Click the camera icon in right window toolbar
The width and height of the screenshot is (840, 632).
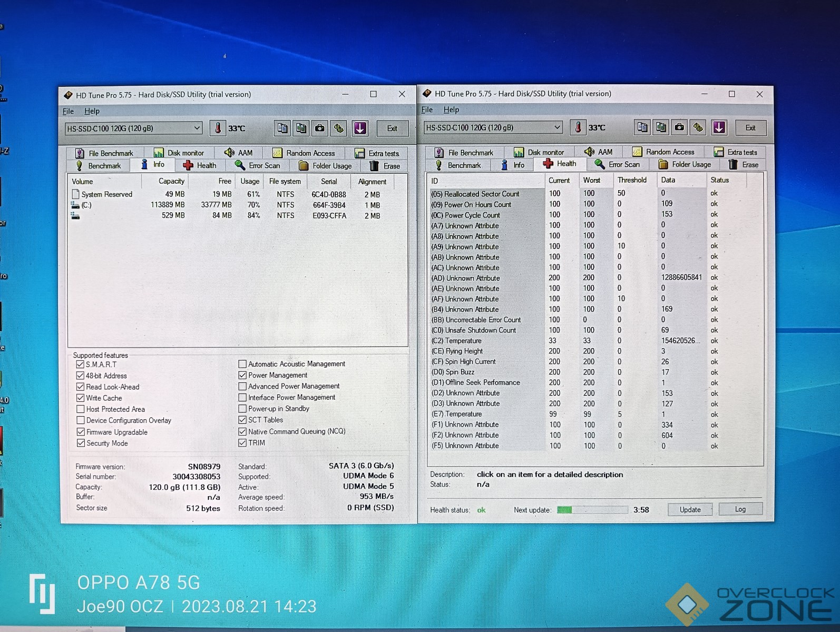coord(679,127)
